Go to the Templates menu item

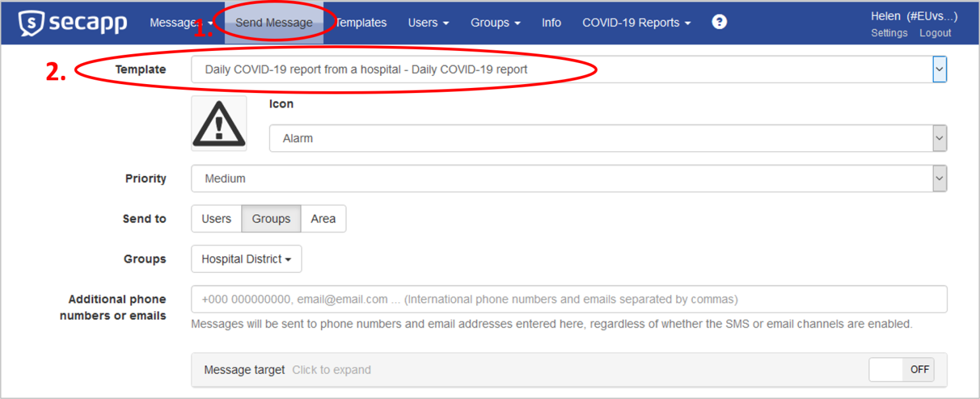(x=361, y=23)
